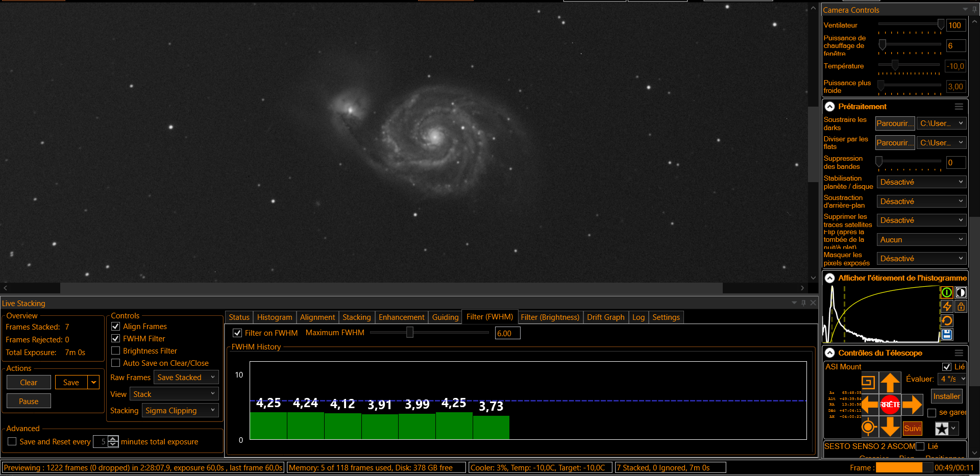Open the Contrôles du Télescope hamburger menu

click(959, 353)
